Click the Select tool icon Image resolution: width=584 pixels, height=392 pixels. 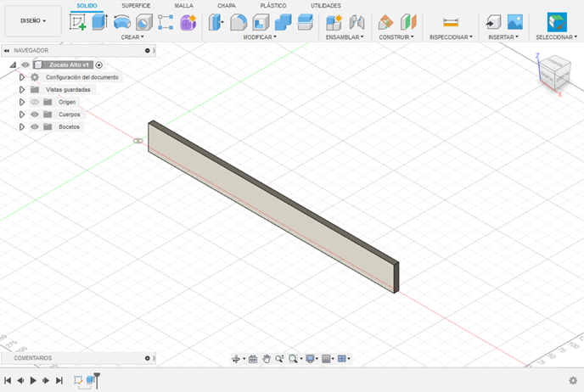coord(557,22)
